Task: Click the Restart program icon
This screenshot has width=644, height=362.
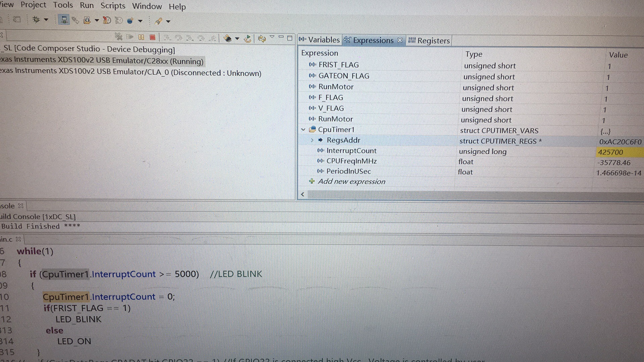Action: [248, 39]
